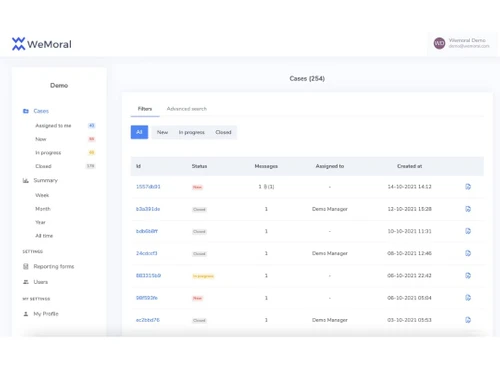Viewport: 500px width, 375px height.
Task: Open Summary in the sidebar
Action: coord(46,180)
